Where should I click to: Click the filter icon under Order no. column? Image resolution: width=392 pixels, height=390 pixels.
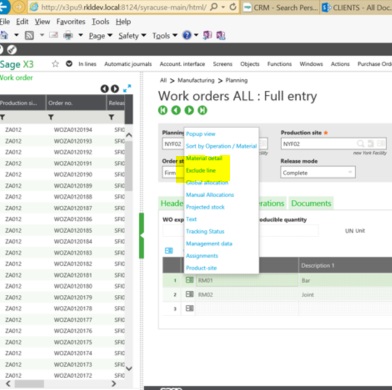51,117
